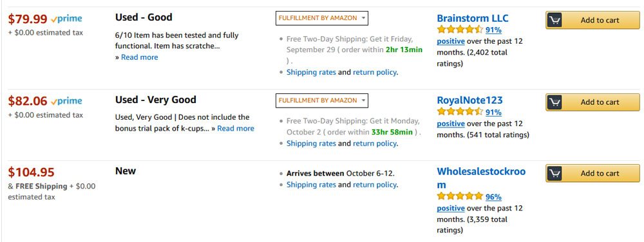This screenshot has width=644, height=242.
Task: Open Wholesalestockroom seller page
Action: [481, 178]
